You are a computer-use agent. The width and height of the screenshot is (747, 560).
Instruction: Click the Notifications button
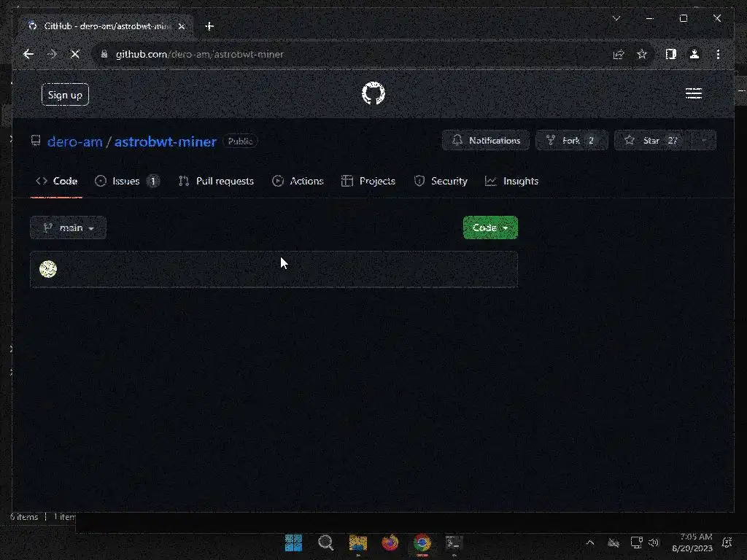pyautogui.click(x=485, y=141)
